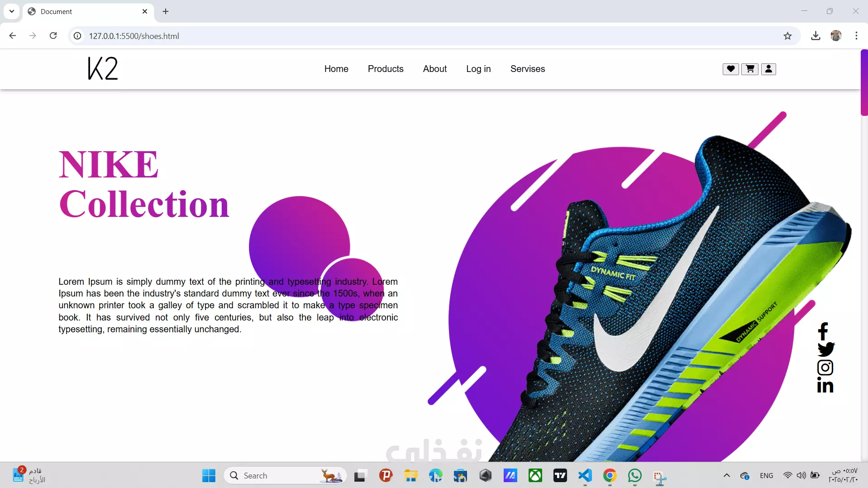The image size is (868, 488).
Task: Select the Log in menu item
Action: (478, 69)
